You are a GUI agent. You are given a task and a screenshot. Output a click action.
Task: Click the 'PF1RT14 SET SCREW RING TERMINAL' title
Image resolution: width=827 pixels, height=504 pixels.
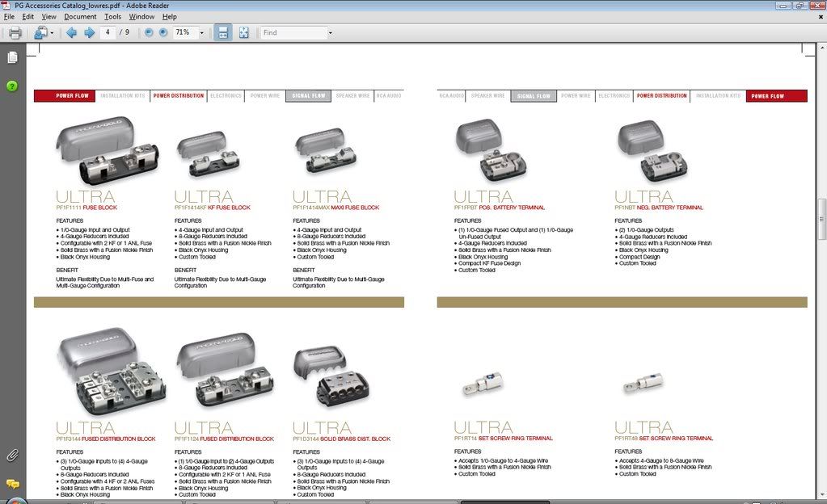(x=503, y=438)
